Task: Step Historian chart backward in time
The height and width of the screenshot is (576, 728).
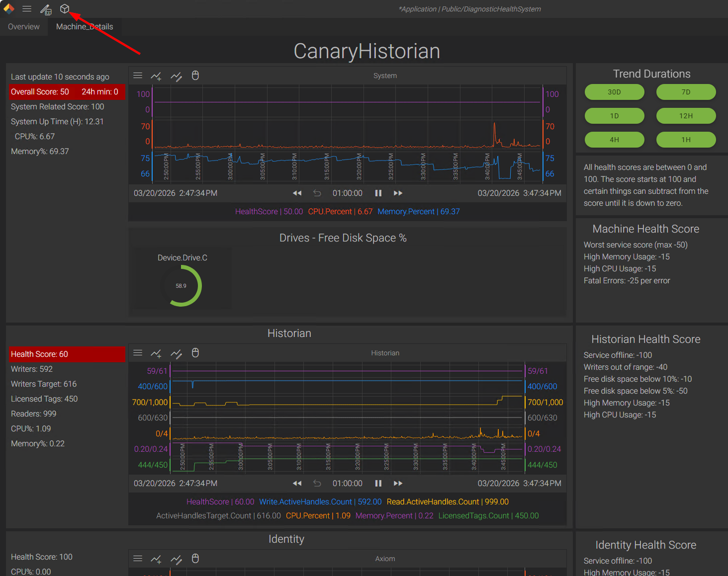Action: tap(297, 484)
